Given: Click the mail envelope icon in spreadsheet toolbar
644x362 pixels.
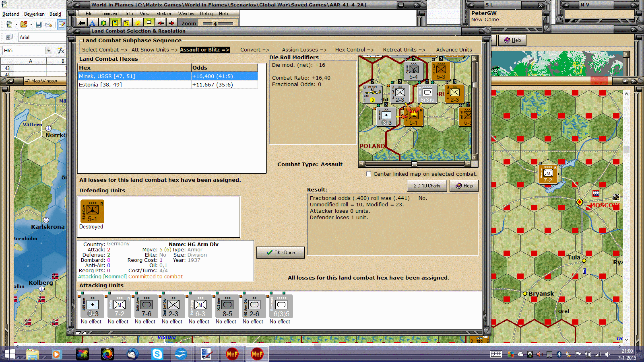Looking at the screenshot, I should tap(49, 25).
